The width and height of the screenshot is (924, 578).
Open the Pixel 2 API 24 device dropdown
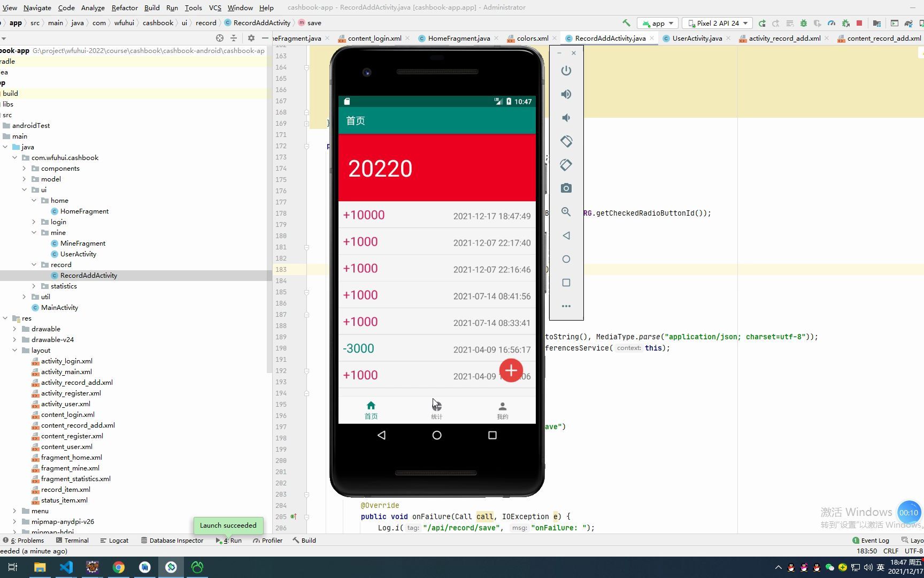[x=718, y=23]
